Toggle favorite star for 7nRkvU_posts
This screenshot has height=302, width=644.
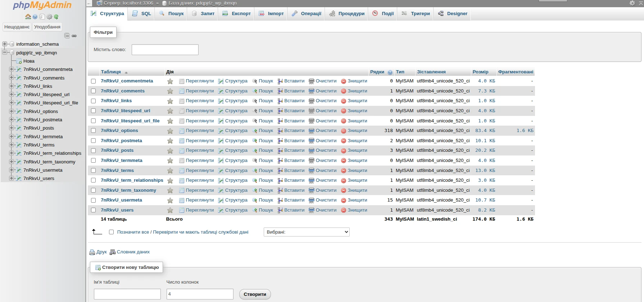(x=170, y=151)
